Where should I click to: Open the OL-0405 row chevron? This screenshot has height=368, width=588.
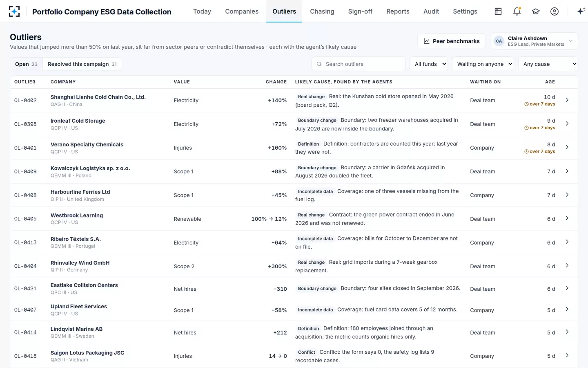coord(567,218)
